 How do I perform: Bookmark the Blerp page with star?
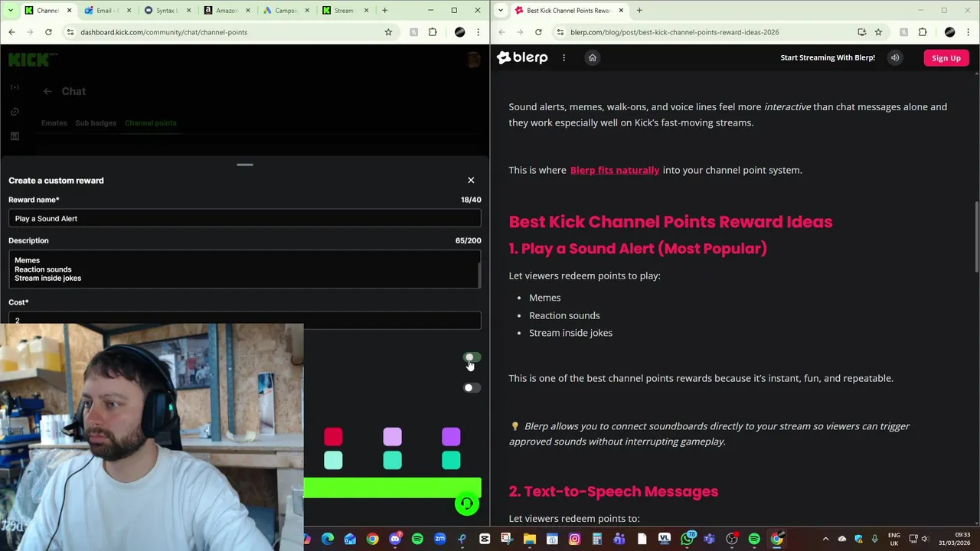878,32
